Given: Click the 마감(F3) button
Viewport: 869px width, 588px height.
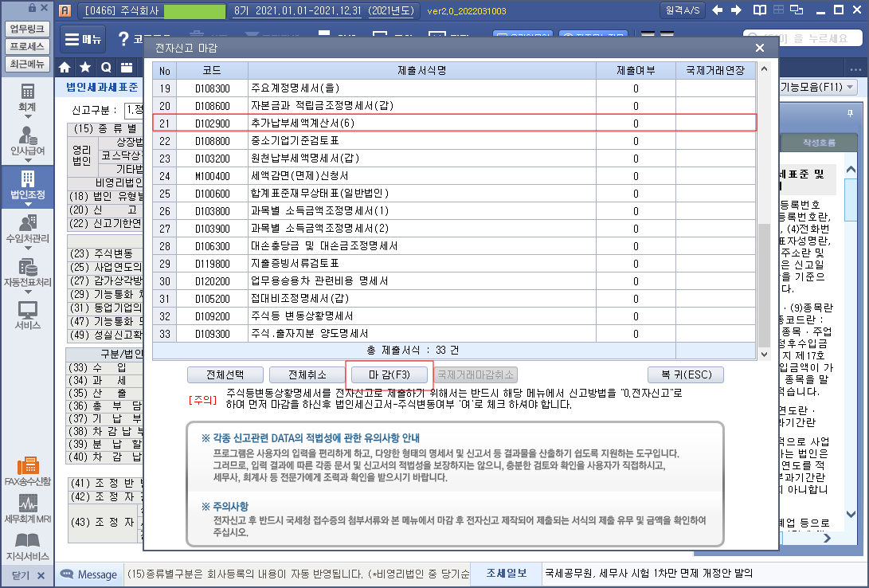Looking at the screenshot, I should point(389,374).
